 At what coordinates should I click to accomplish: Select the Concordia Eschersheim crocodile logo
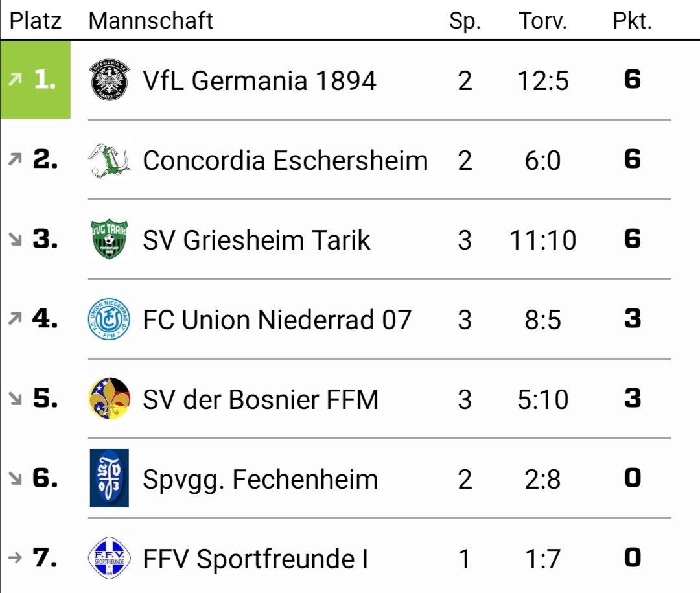(x=110, y=160)
